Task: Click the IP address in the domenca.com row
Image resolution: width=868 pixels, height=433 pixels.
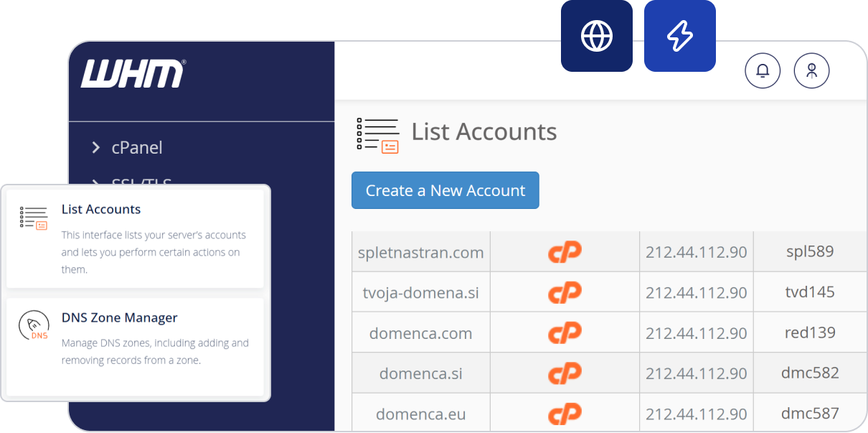Action: click(x=697, y=333)
